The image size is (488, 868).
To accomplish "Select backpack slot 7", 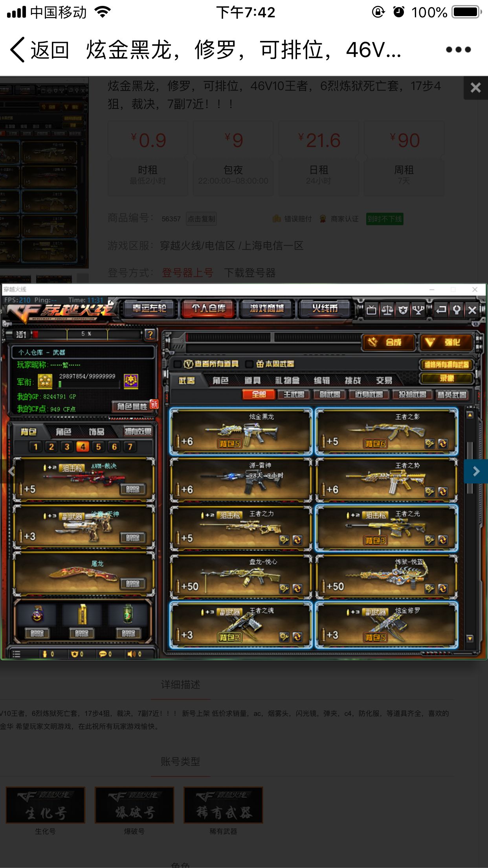I will (130, 447).
